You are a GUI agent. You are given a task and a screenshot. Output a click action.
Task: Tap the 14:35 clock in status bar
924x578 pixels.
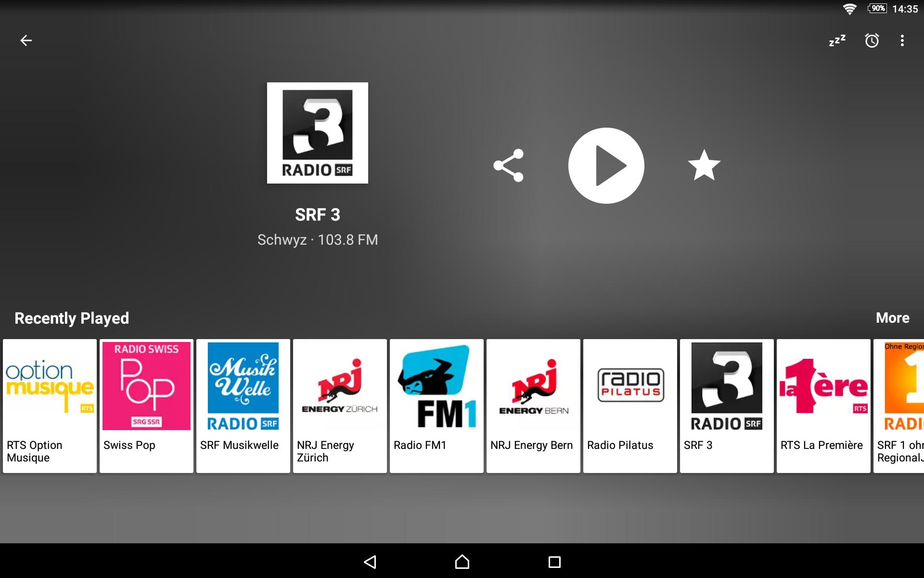(905, 9)
